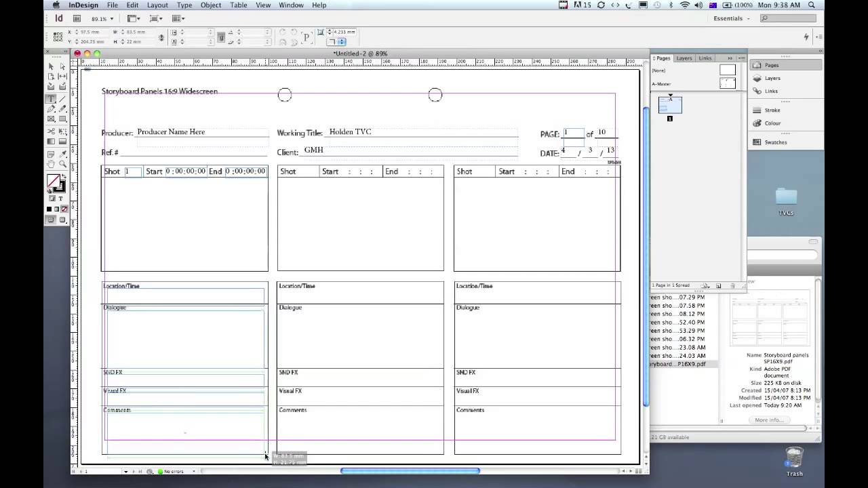Click More info button in Finder window
Viewport: 868px width, 488px height.
click(768, 420)
